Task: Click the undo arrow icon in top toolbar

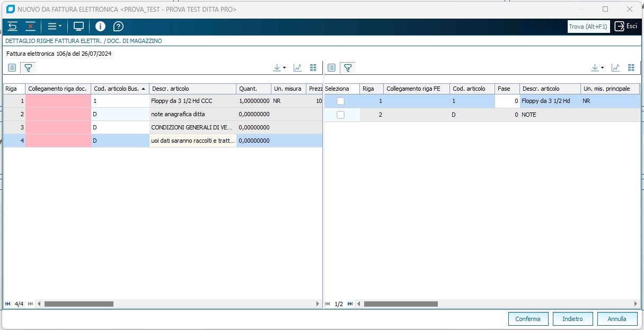Action: [13, 27]
